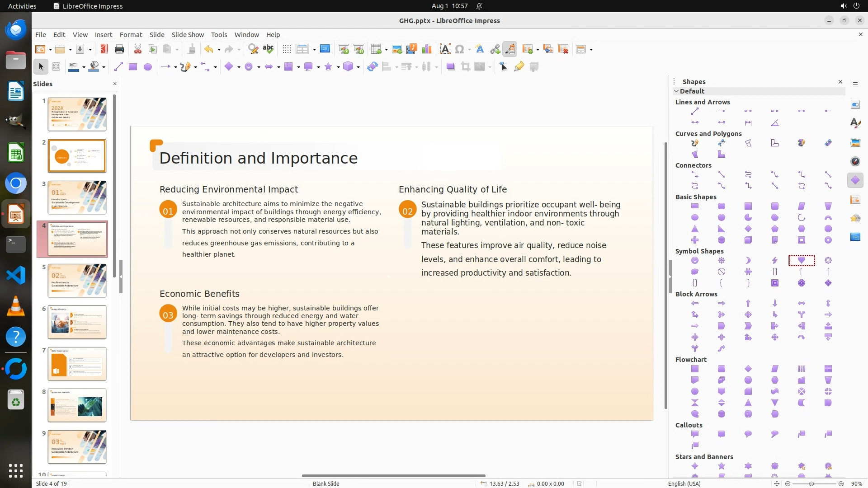Click English (USA) language in status bar
The image size is (868, 488).
[684, 483]
